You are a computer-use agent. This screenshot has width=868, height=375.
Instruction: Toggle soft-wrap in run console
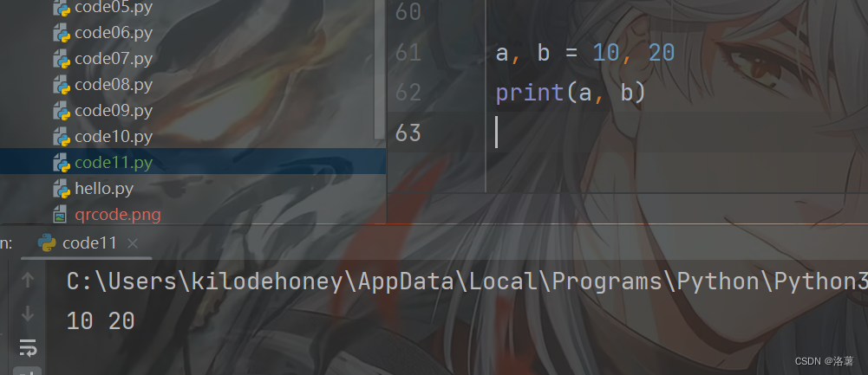coord(28,348)
